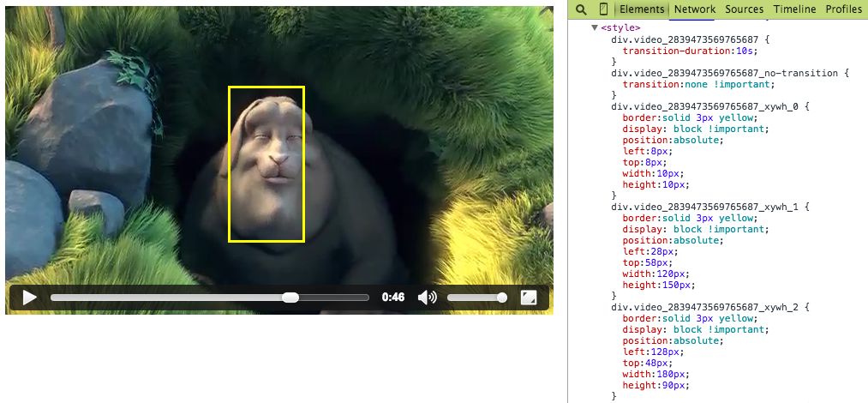Click the no-transition selector line

(x=729, y=73)
